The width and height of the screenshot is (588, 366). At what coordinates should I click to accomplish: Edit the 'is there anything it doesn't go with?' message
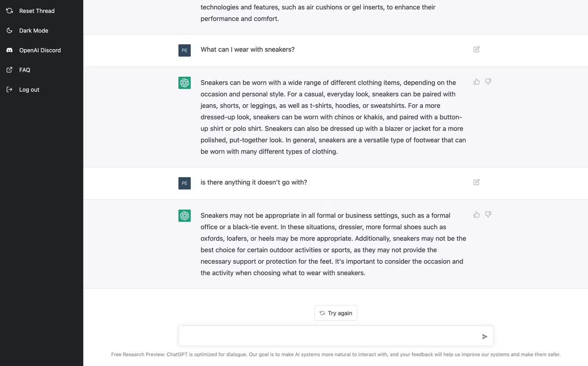coord(476,182)
